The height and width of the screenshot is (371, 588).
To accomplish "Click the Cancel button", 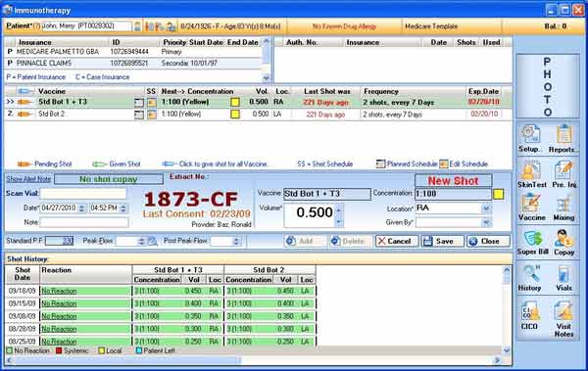I will (x=397, y=241).
